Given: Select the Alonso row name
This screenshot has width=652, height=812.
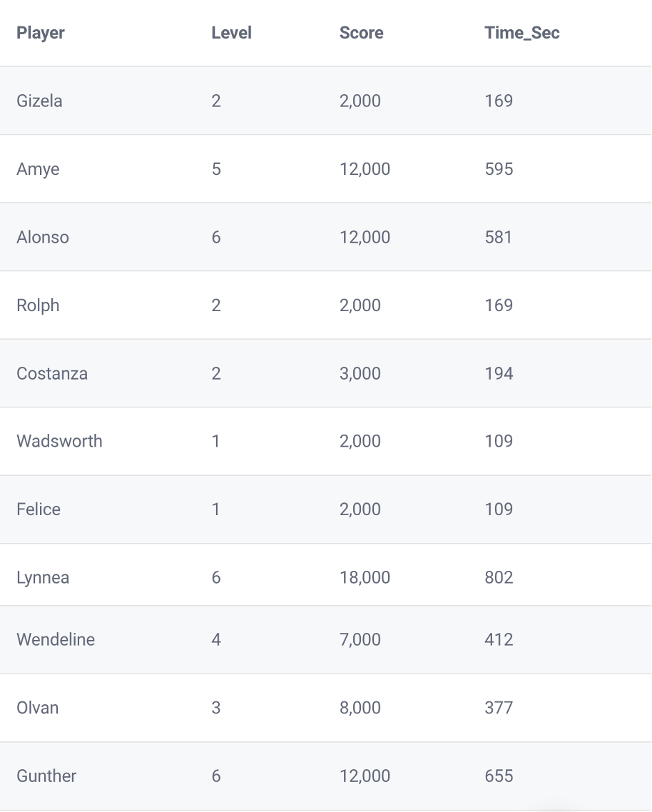Looking at the screenshot, I should (x=43, y=237).
